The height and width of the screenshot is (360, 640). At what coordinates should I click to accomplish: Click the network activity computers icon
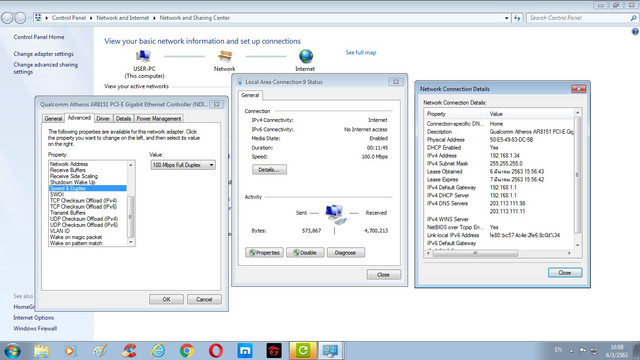click(x=336, y=214)
